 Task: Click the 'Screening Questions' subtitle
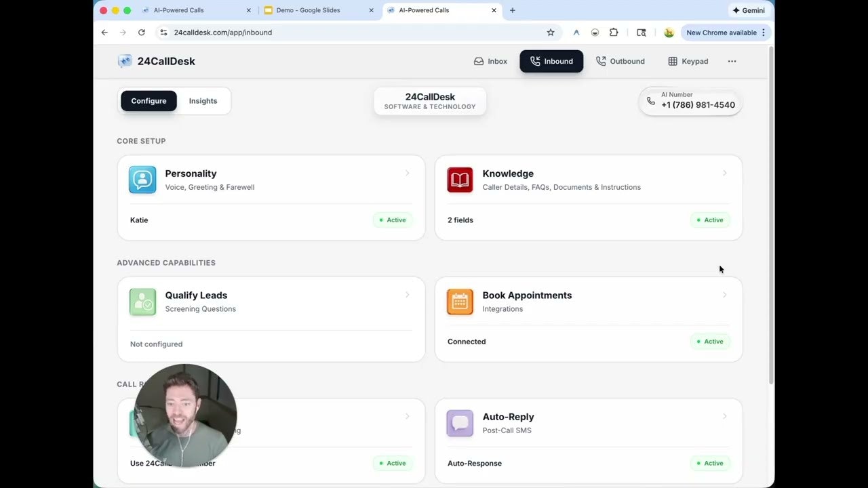tap(201, 309)
